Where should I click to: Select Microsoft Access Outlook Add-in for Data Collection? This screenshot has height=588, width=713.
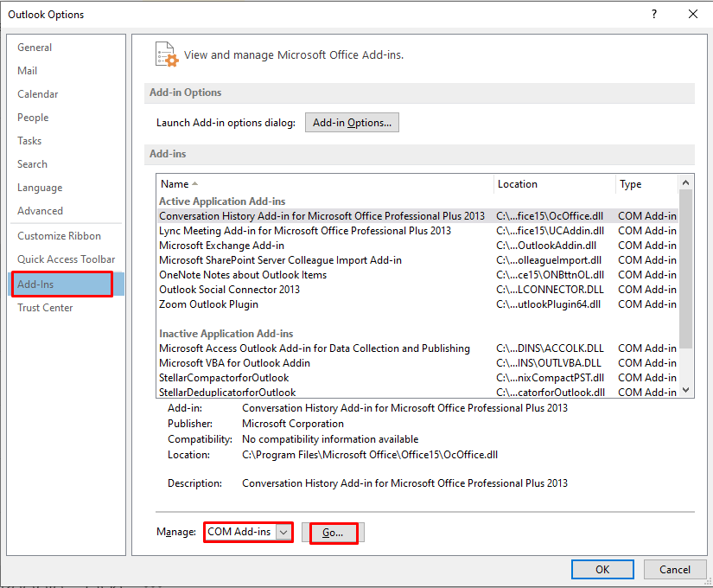point(417,348)
